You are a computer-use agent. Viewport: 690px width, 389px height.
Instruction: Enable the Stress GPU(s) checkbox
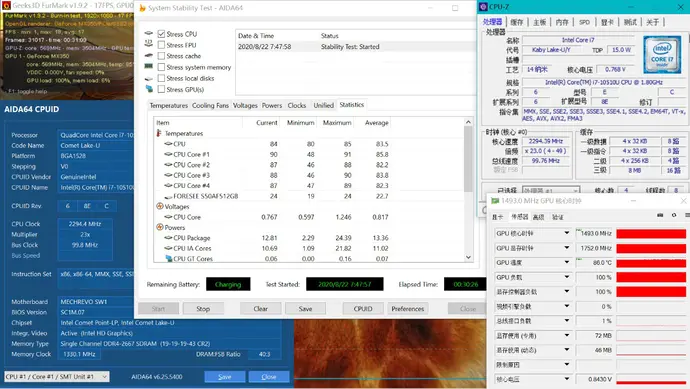161,89
